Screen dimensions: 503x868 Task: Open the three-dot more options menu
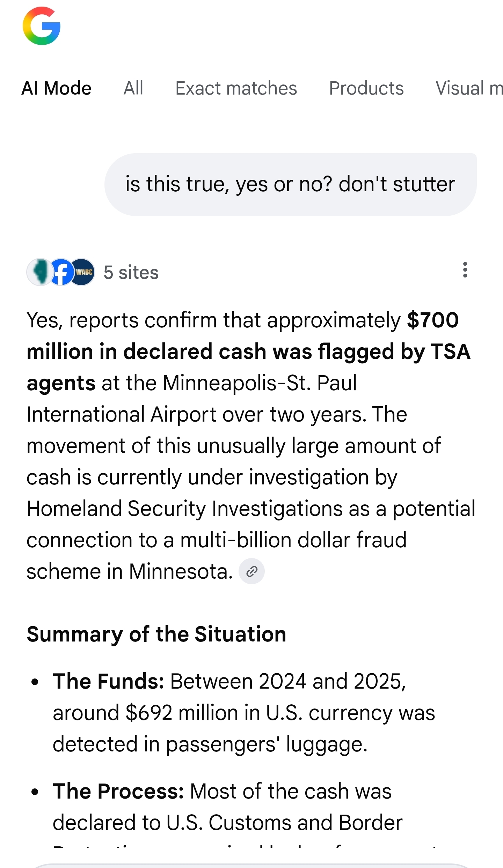pyautogui.click(x=465, y=270)
